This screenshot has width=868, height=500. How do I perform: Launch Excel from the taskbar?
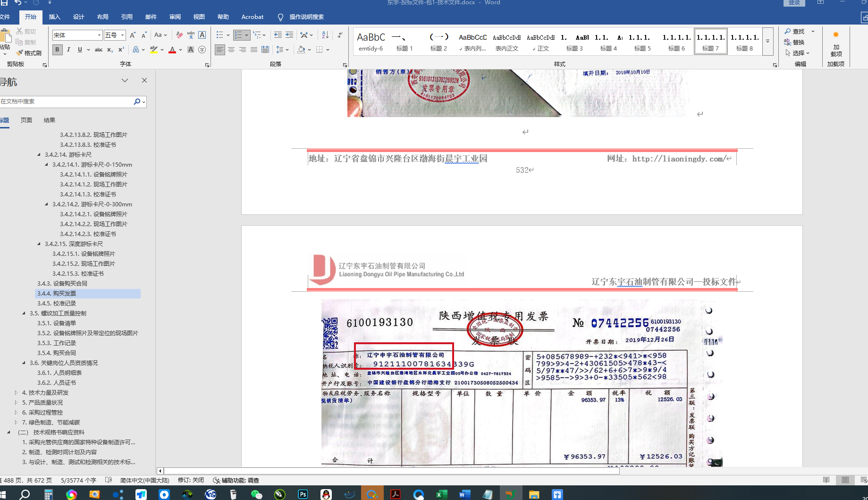coord(441,494)
